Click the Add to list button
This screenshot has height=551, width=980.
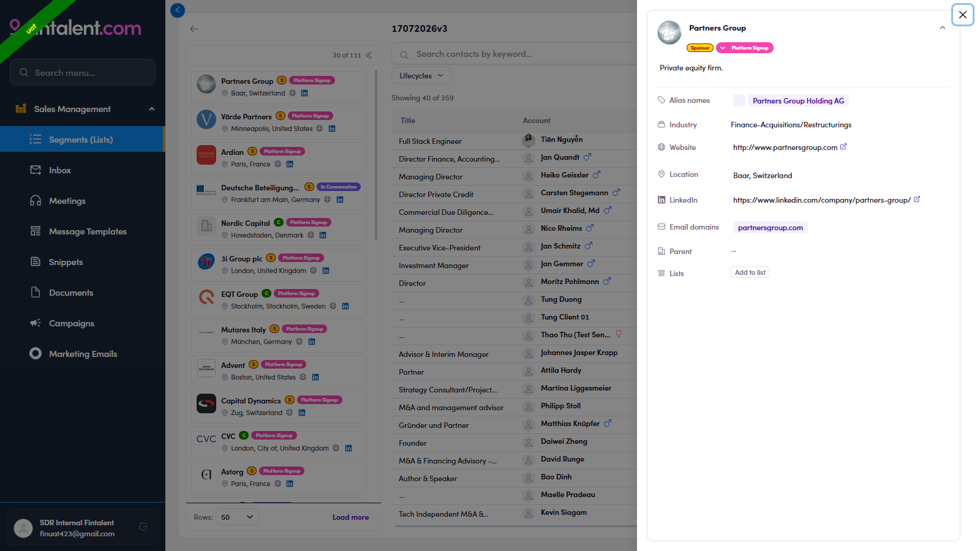(750, 272)
